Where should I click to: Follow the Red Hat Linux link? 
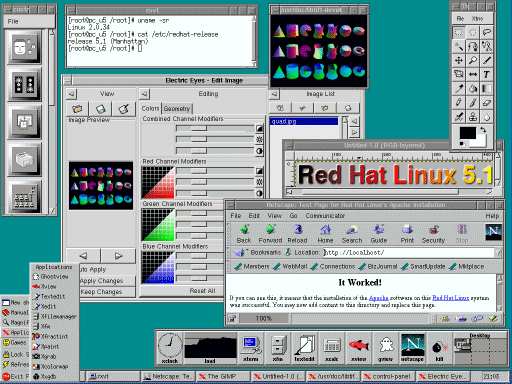coord(451,298)
